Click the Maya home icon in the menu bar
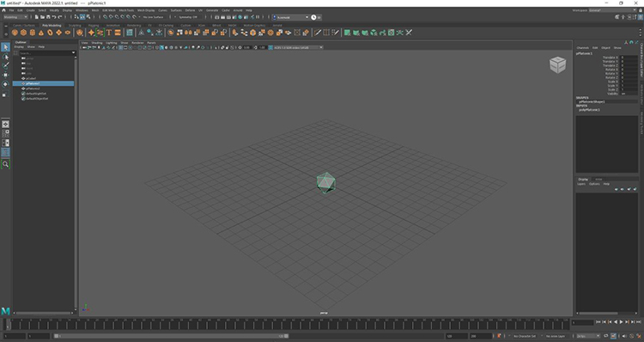Viewport: 644px width, 342px height. 3,10
